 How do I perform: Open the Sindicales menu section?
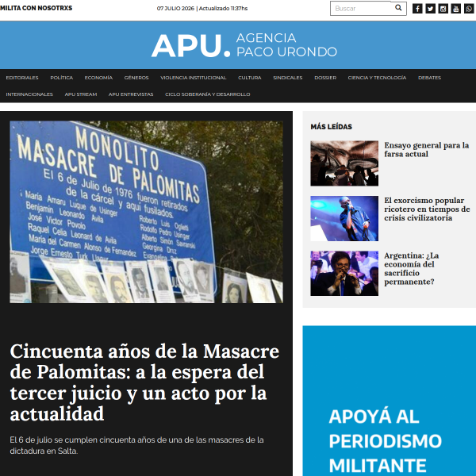click(287, 78)
